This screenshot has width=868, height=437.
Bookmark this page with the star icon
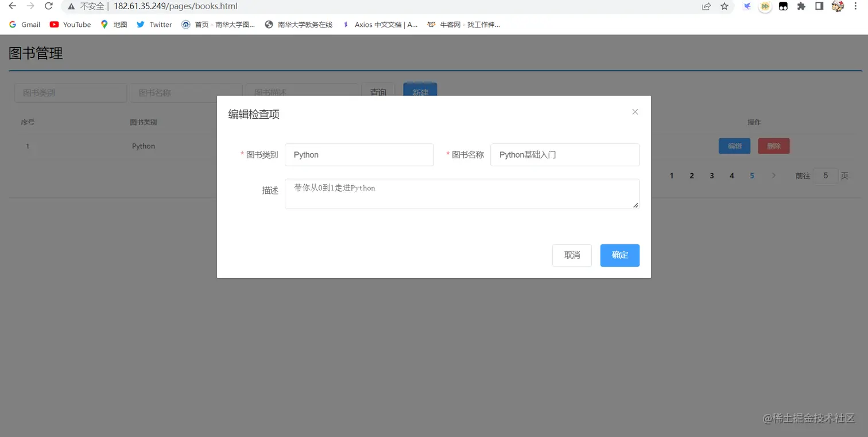pyautogui.click(x=724, y=6)
